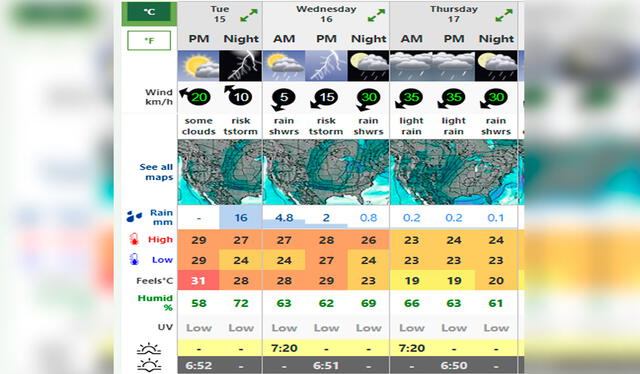Click the sunrise icon
The height and width of the screenshot is (374, 640).
[149, 349]
